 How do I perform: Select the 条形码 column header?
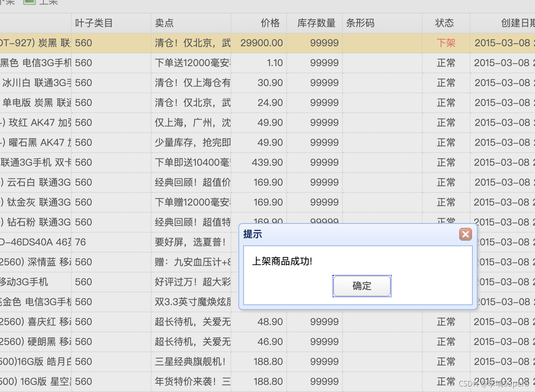(382, 23)
